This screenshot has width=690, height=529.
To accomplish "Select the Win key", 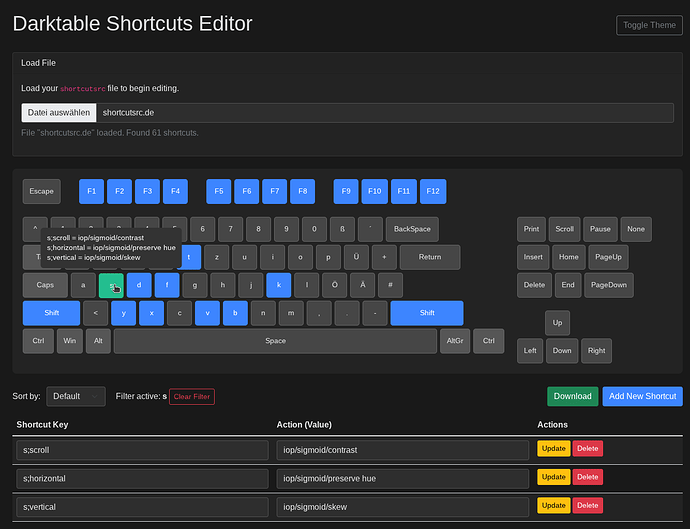I will tap(70, 341).
